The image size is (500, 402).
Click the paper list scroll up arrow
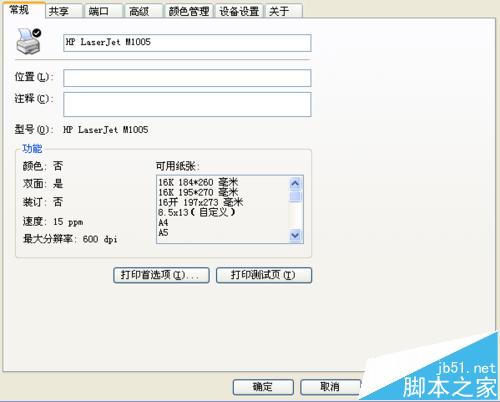(x=295, y=183)
